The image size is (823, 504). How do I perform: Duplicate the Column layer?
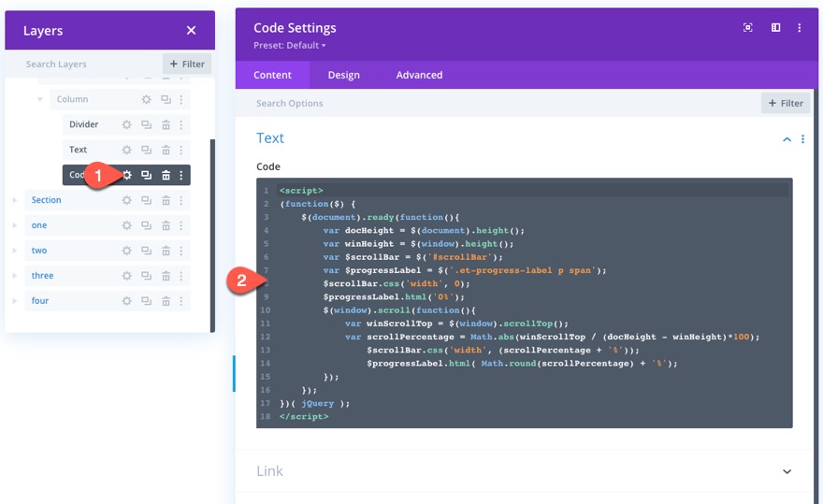click(166, 99)
